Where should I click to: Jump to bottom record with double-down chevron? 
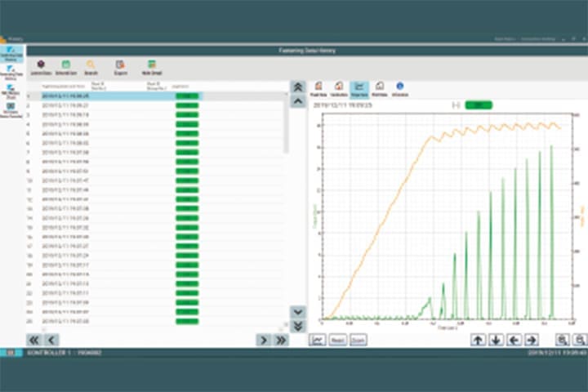pyautogui.click(x=298, y=326)
